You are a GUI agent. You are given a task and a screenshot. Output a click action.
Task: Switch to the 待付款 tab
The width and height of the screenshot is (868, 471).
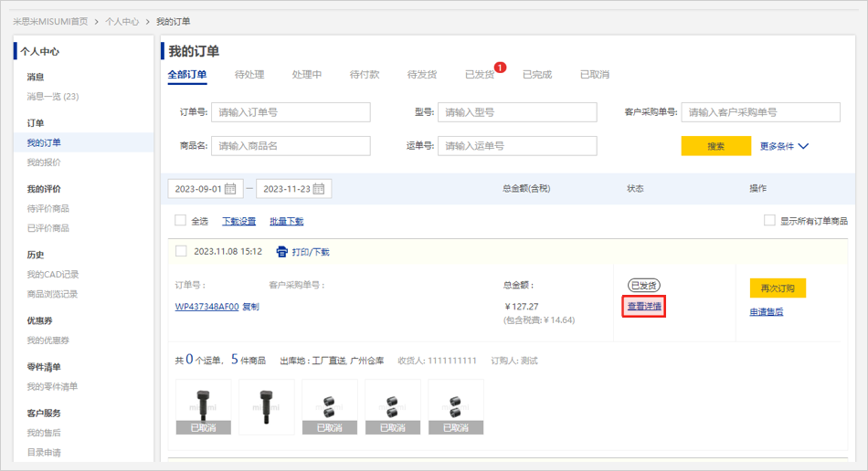click(x=365, y=75)
